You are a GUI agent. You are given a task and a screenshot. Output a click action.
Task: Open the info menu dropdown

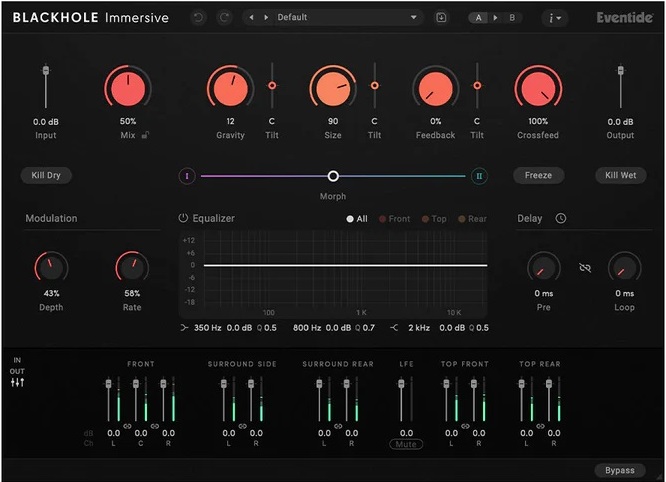[x=555, y=18]
